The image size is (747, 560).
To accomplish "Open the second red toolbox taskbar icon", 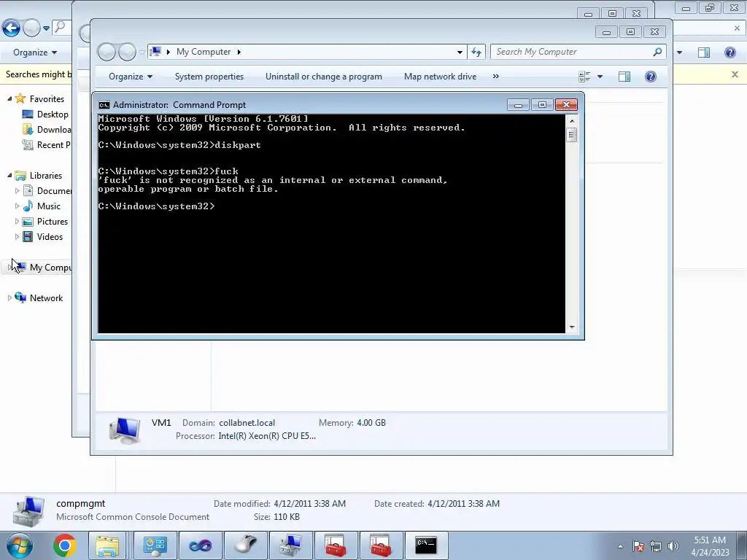I will pyautogui.click(x=381, y=545).
